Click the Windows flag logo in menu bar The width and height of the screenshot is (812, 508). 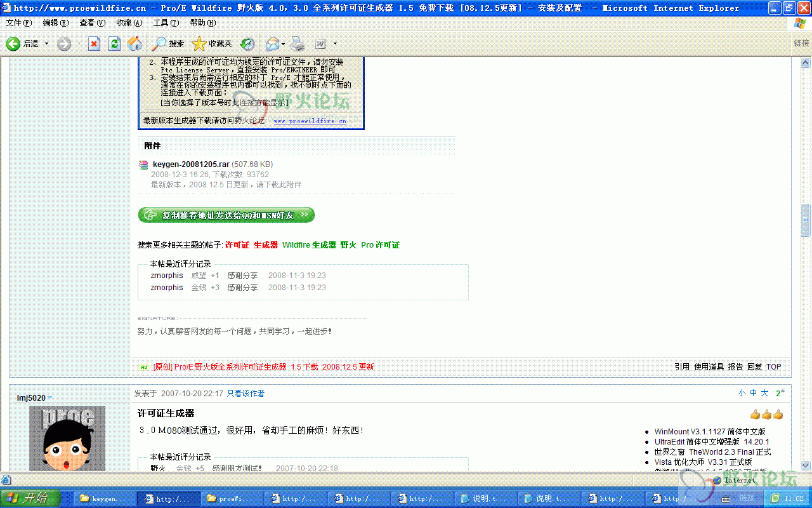[x=801, y=23]
